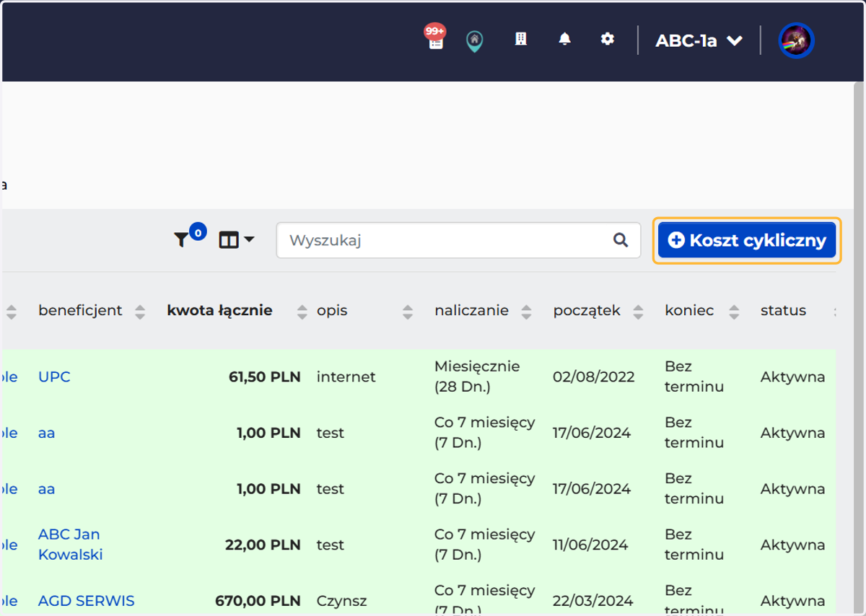Click Miesięcznie (28 Dn.) cell
Viewport: 866px width, 616px height.
click(477, 377)
